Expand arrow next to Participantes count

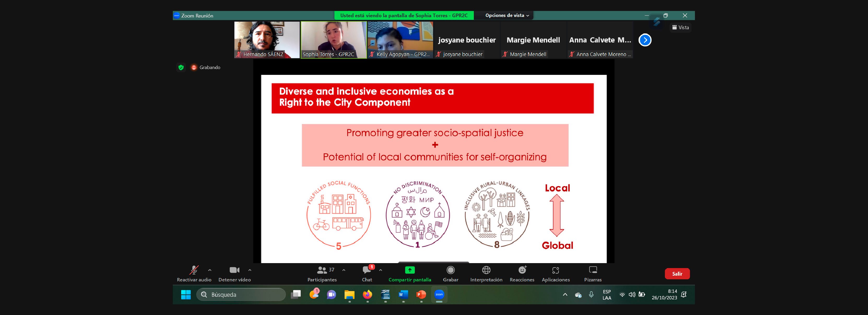pos(344,270)
